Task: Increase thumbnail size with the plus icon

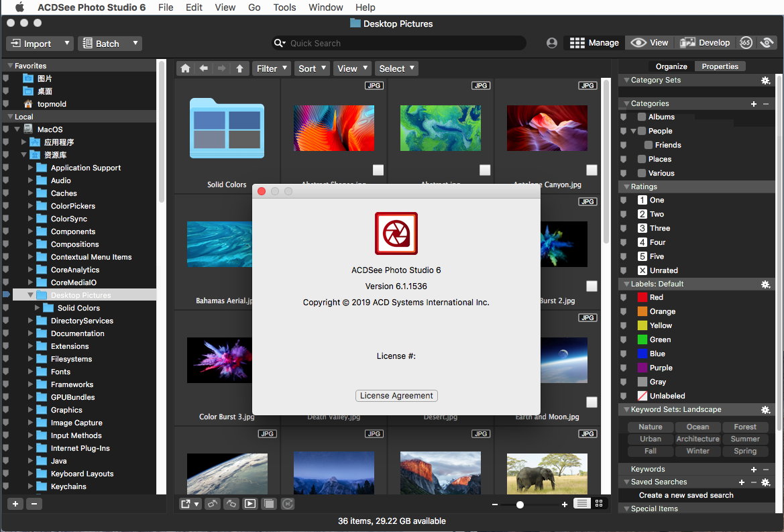Action: (x=565, y=504)
